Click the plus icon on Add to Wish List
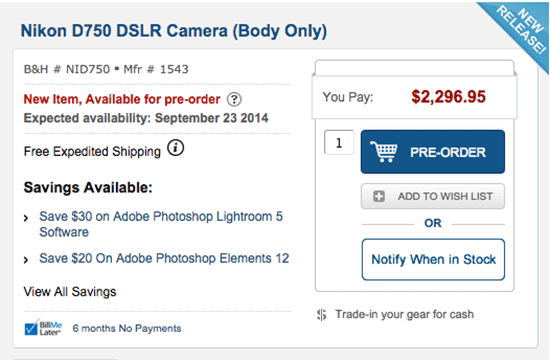The image size is (550, 360). point(379,196)
